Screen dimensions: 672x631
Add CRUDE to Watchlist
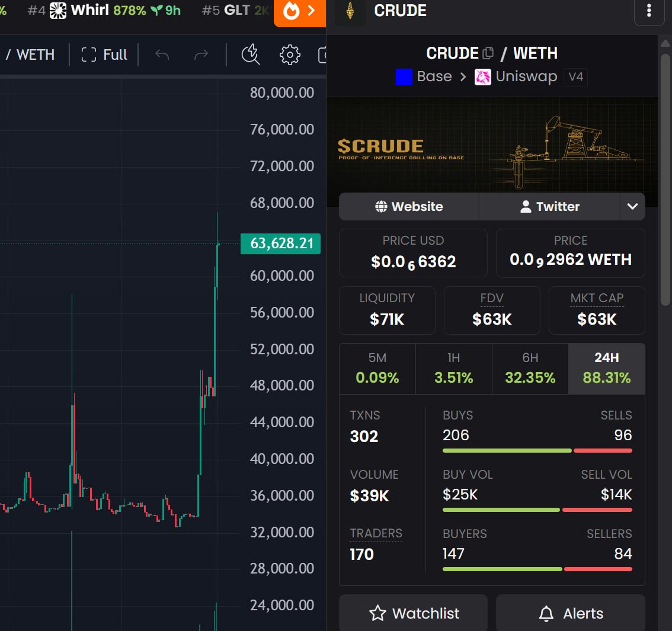click(x=413, y=613)
